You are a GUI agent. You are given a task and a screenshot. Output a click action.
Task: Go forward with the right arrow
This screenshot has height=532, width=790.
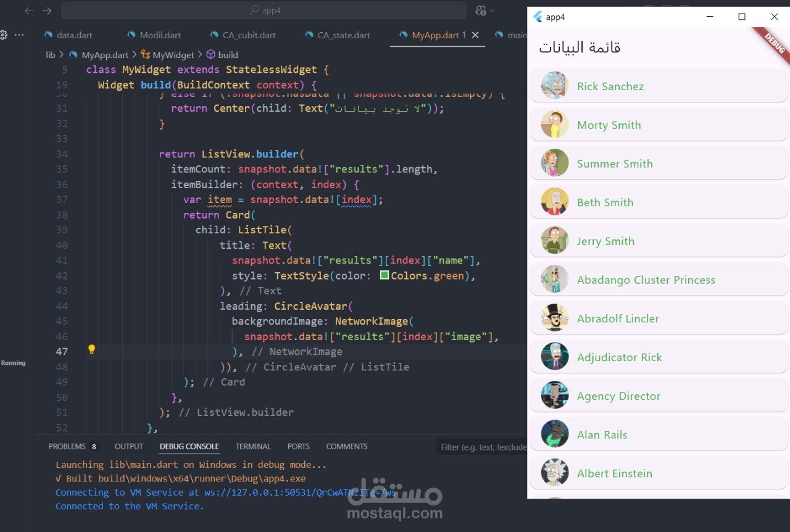47,10
